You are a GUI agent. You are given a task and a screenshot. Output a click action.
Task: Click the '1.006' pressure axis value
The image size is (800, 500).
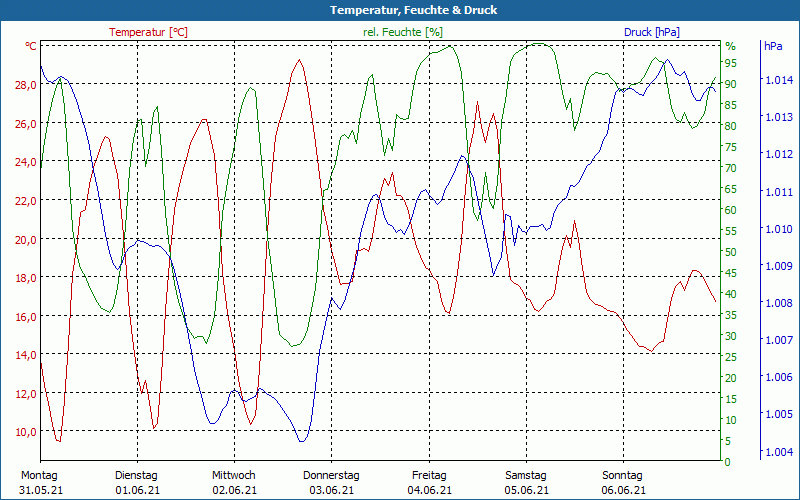point(778,377)
